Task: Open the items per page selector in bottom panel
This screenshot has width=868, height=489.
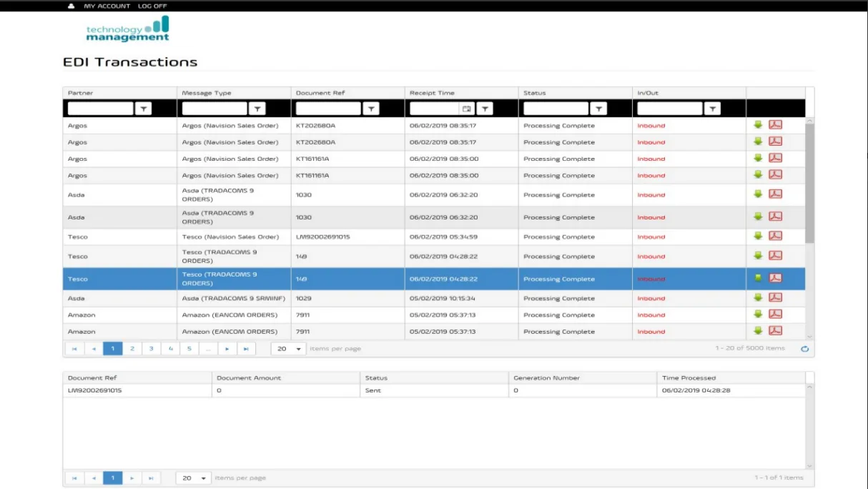Action: click(192, 478)
